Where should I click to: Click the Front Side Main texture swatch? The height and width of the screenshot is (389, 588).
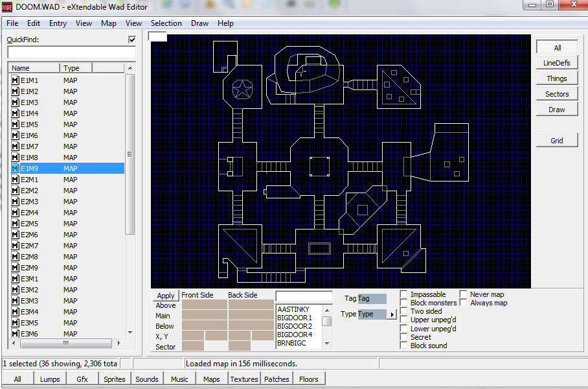tap(204, 316)
